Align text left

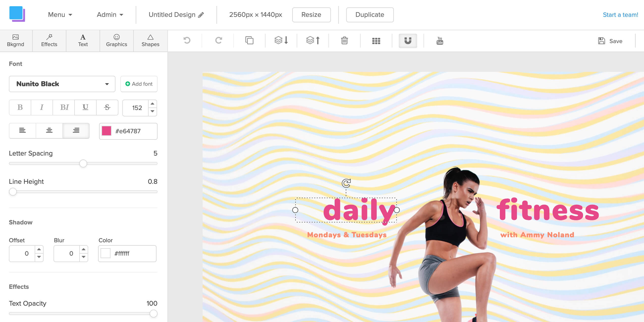tap(23, 131)
